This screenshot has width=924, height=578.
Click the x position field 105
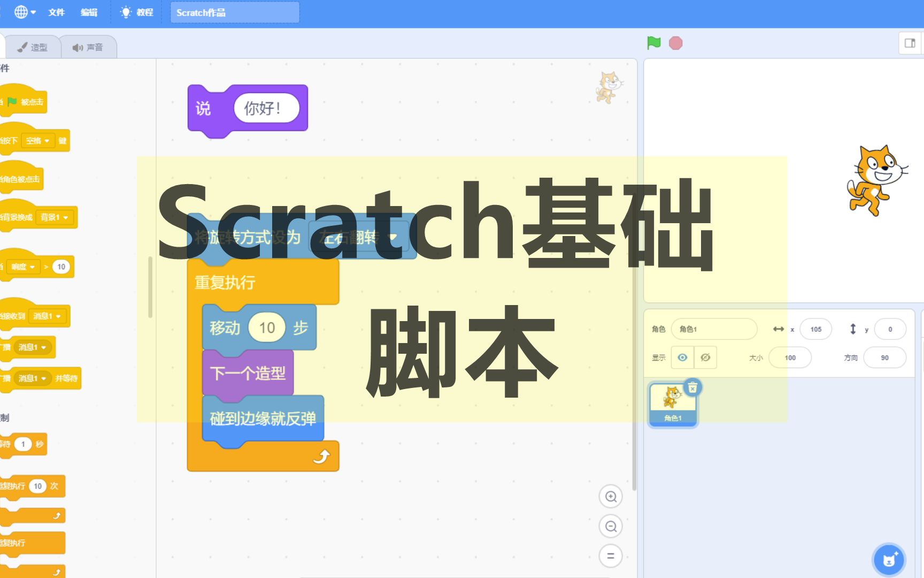815,329
